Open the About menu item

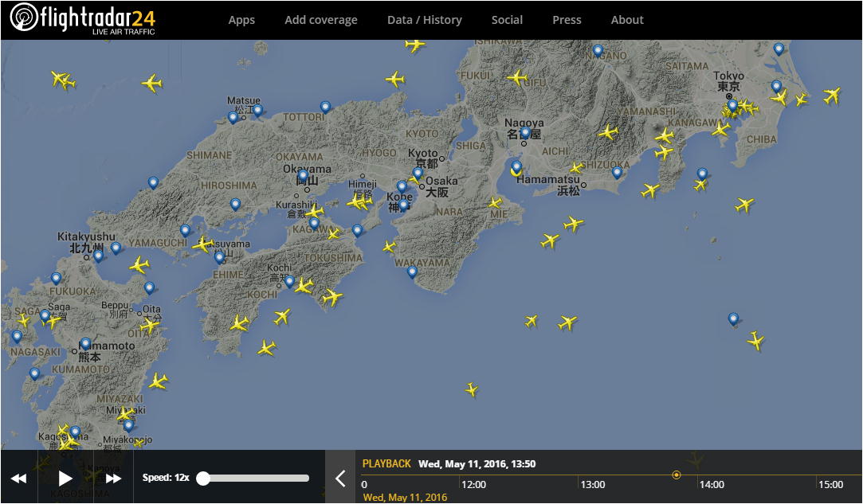click(627, 20)
